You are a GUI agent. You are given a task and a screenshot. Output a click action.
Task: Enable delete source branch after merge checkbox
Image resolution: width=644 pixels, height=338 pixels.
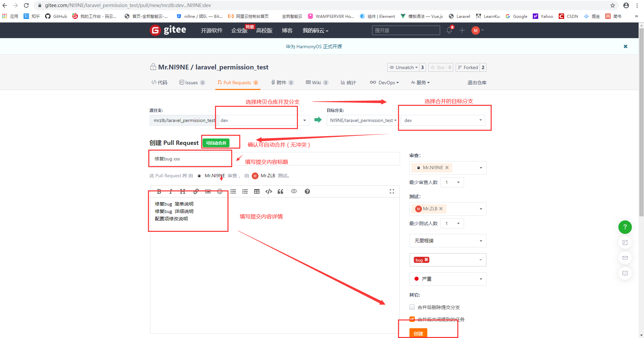412,307
